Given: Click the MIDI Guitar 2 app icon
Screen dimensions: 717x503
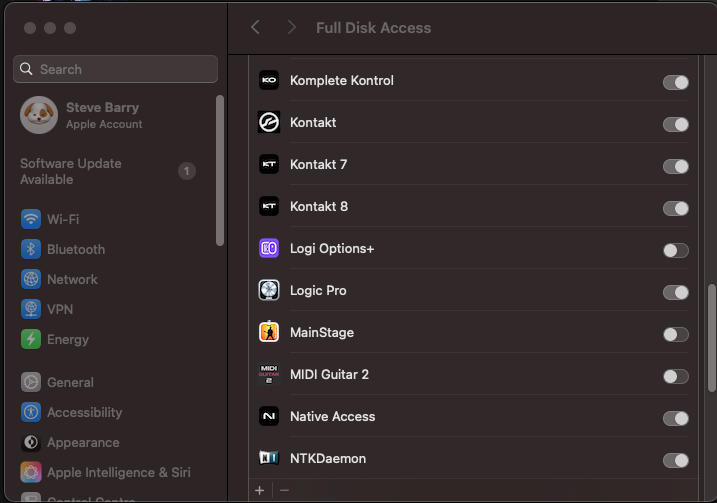Looking at the screenshot, I should tap(269, 375).
